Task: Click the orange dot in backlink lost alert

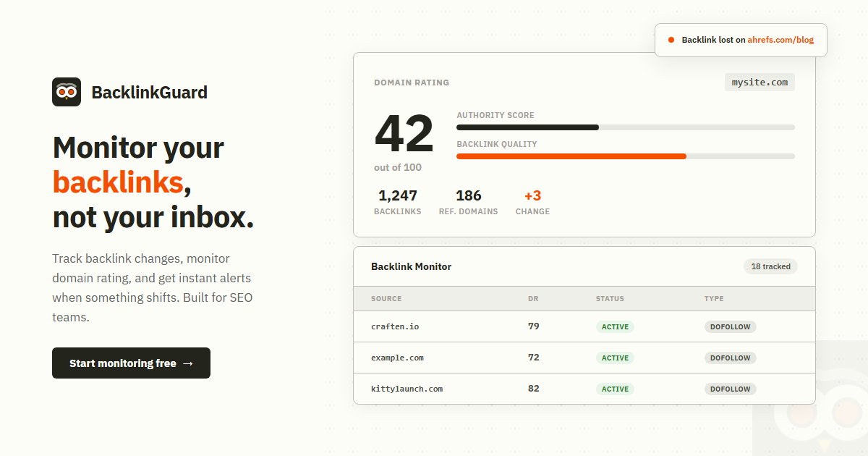Action: point(671,40)
